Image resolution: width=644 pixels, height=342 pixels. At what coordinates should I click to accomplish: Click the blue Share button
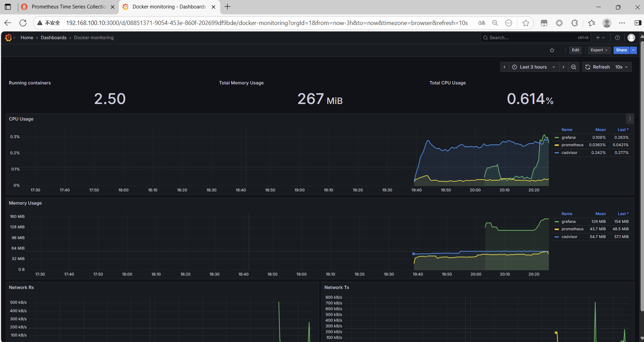tap(621, 50)
